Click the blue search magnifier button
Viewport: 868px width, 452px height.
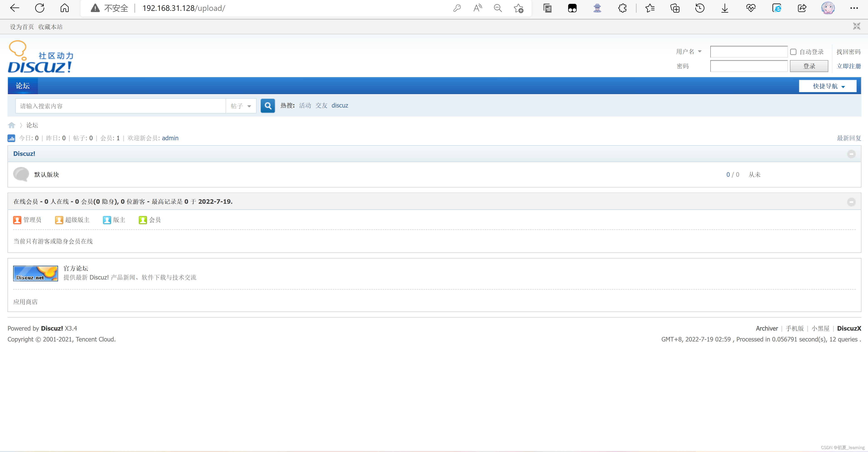pyautogui.click(x=267, y=106)
